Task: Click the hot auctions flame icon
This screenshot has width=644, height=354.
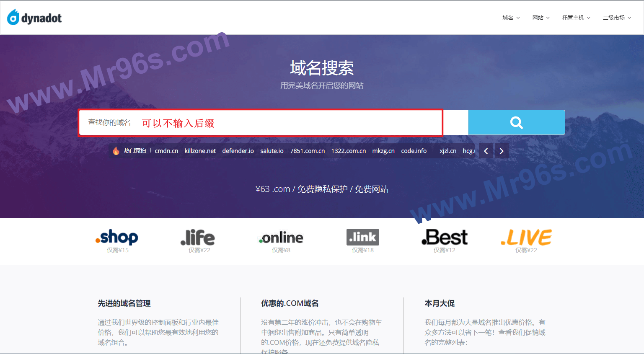Action: point(116,151)
